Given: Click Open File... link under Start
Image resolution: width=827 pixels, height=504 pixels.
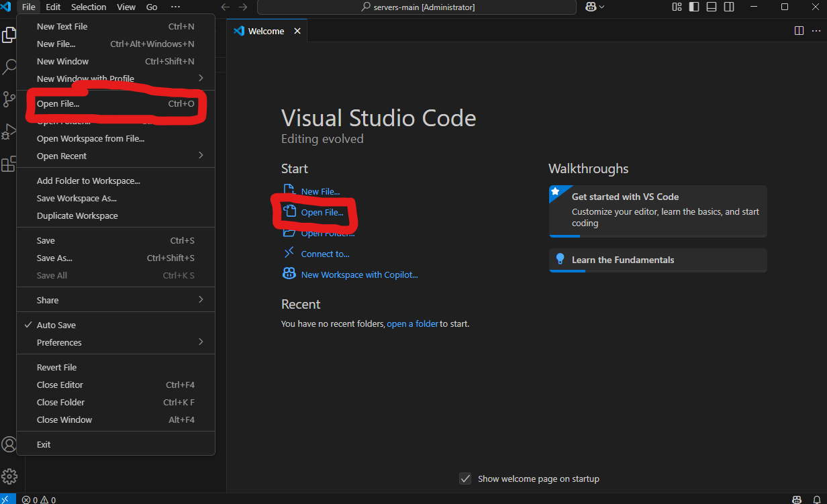Looking at the screenshot, I should click(x=322, y=212).
